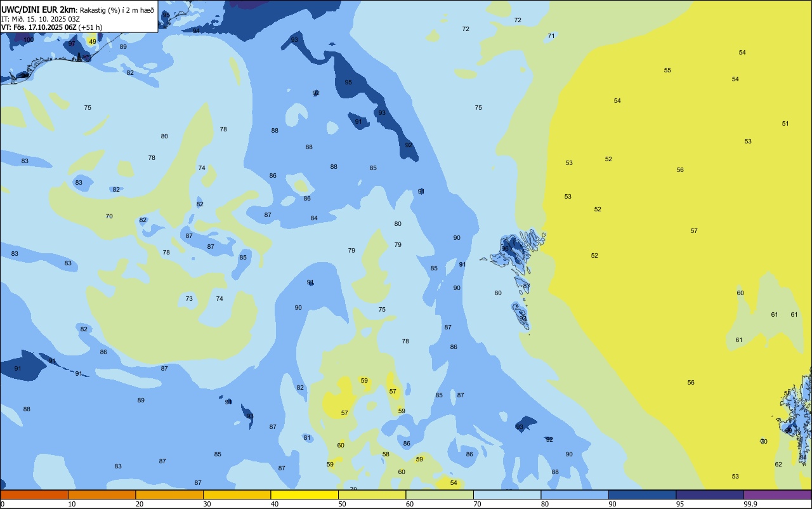Click the '100' humidity value on the map
Screen dimensions: 812x509
coord(29,39)
